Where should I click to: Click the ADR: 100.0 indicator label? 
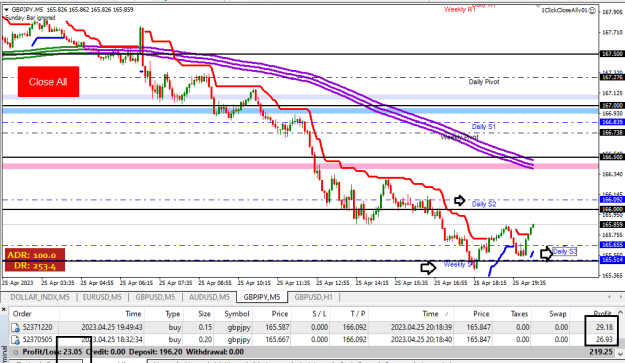[32, 255]
